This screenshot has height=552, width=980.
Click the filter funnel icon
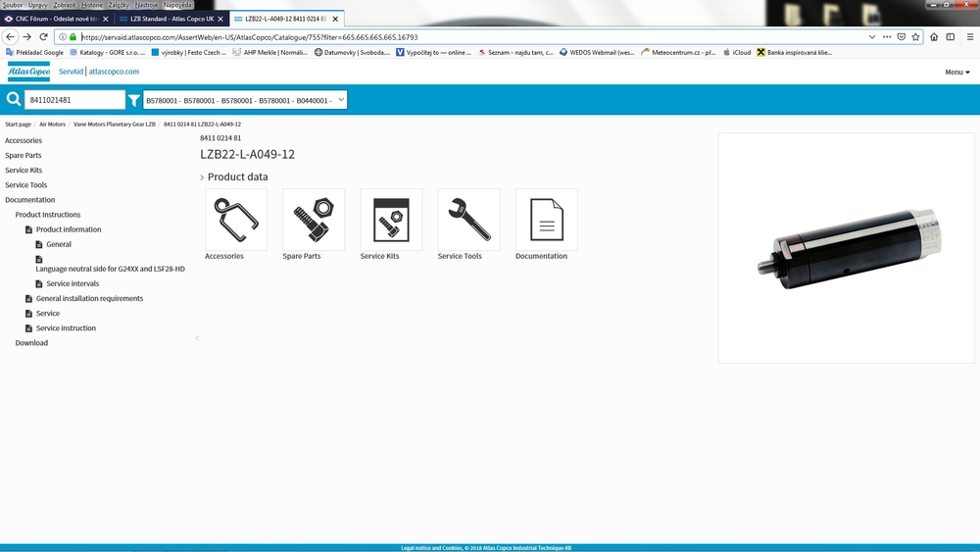click(134, 100)
